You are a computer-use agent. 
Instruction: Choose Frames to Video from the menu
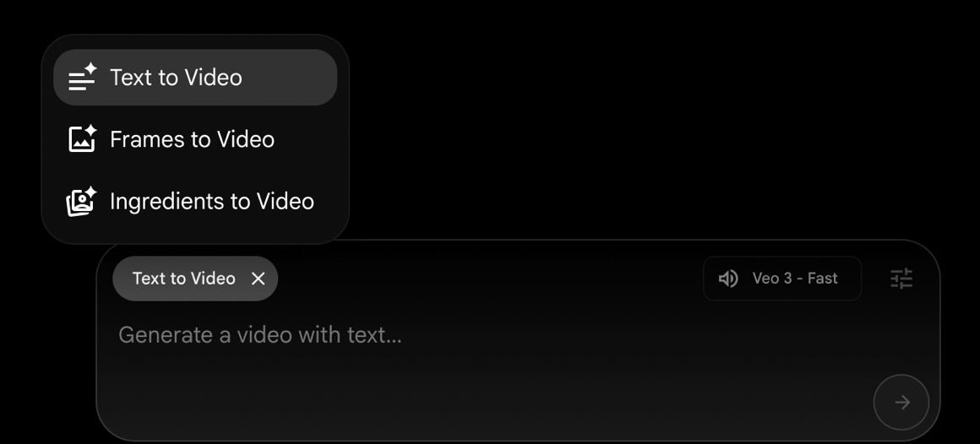point(195,138)
